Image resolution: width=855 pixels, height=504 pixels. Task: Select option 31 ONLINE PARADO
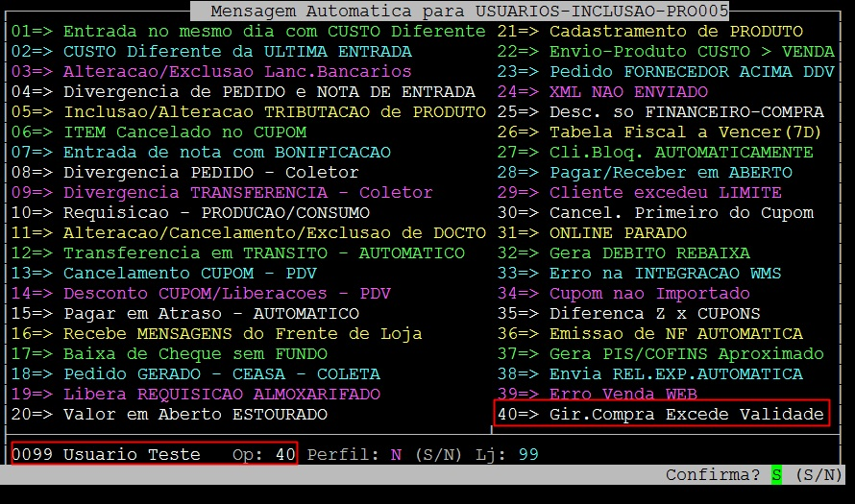click(x=592, y=233)
